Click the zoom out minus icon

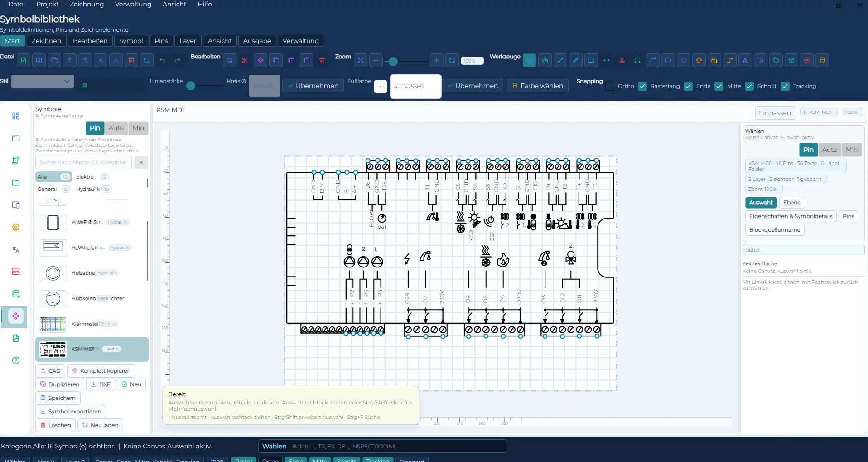coord(376,60)
